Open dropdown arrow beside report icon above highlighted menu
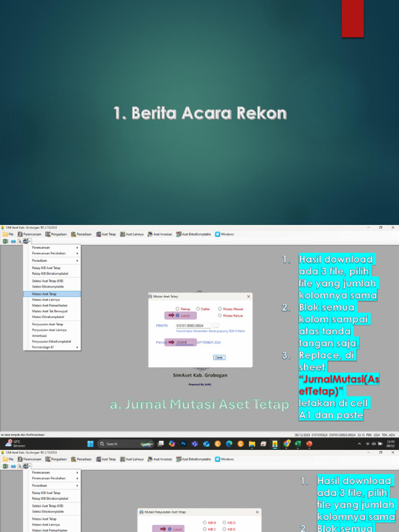Screen dimensions: 399x532 click(30, 242)
